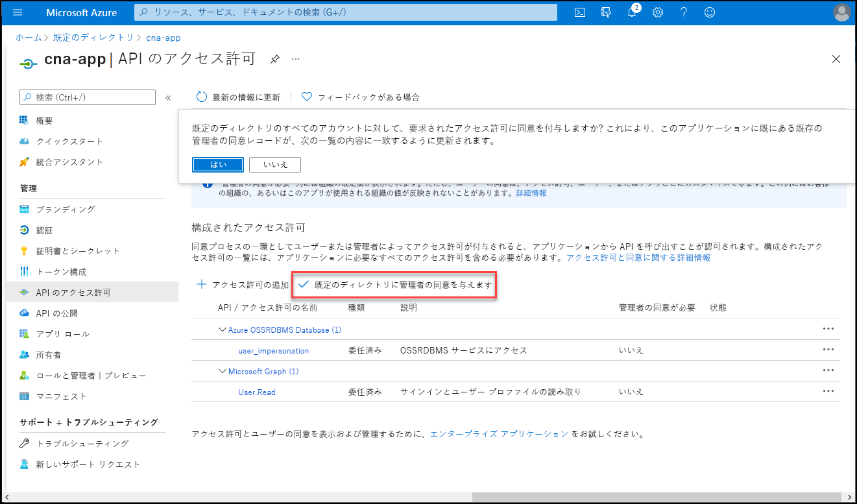Click the top resource search box
The image size is (857, 504).
pyautogui.click(x=346, y=12)
